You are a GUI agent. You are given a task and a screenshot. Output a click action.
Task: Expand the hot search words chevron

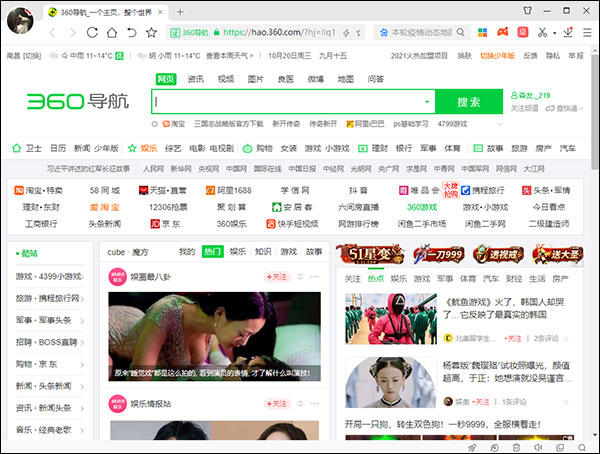click(x=499, y=124)
